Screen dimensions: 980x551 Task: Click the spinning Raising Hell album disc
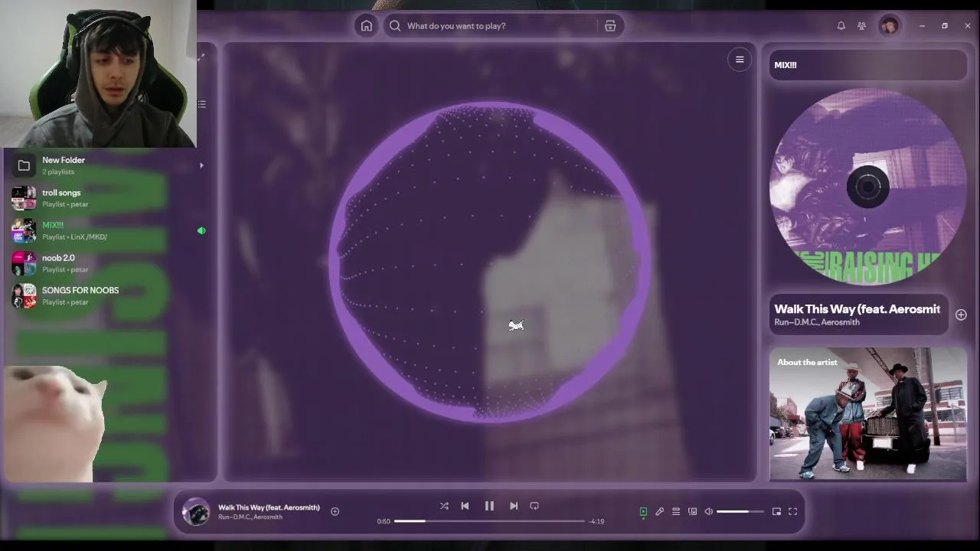coord(868,186)
